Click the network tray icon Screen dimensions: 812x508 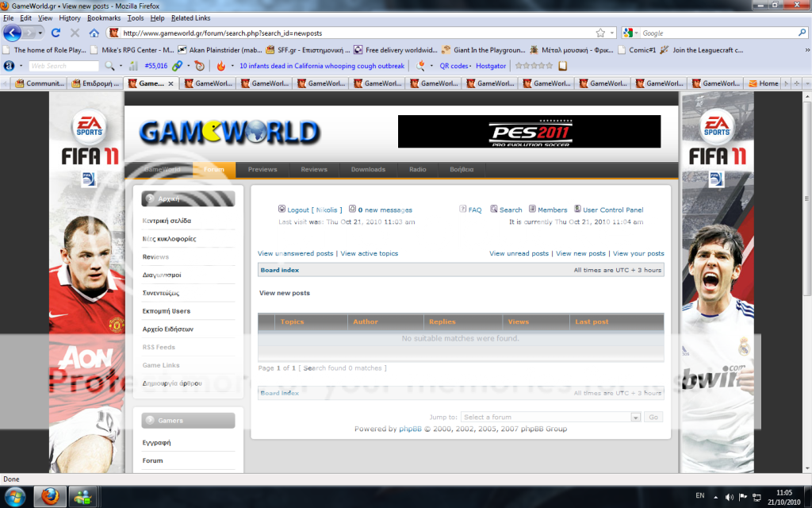coord(756,497)
